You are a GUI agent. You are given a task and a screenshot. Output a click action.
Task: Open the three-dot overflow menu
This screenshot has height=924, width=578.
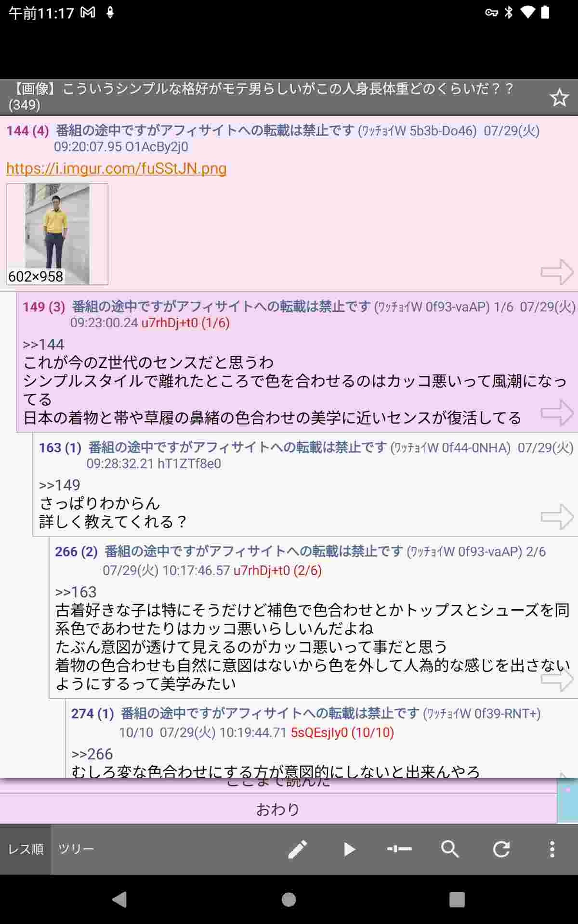[552, 849]
